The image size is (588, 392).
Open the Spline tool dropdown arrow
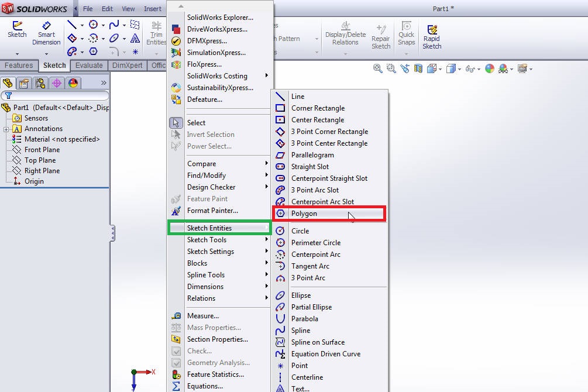pyautogui.click(x=124, y=26)
